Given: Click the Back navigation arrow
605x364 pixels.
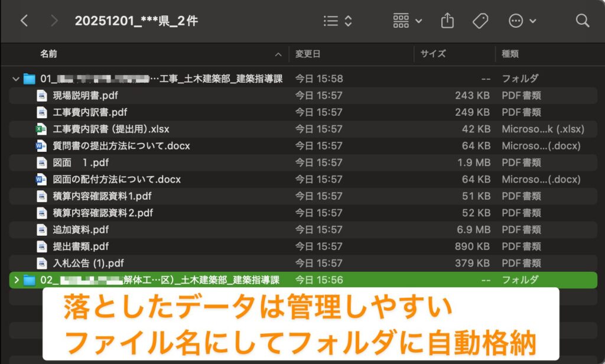Looking at the screenshot, I should tap(24, 21).
